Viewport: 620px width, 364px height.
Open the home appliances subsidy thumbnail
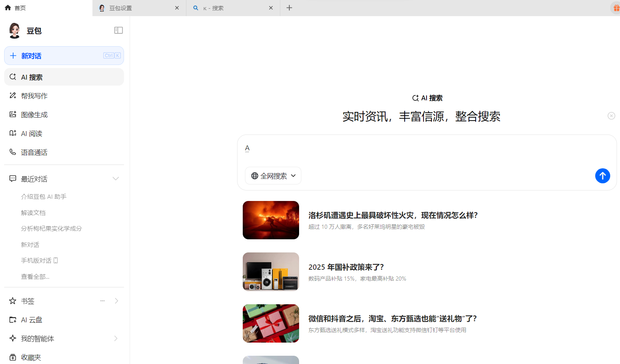pyautogui.click(x=271, y=272)
